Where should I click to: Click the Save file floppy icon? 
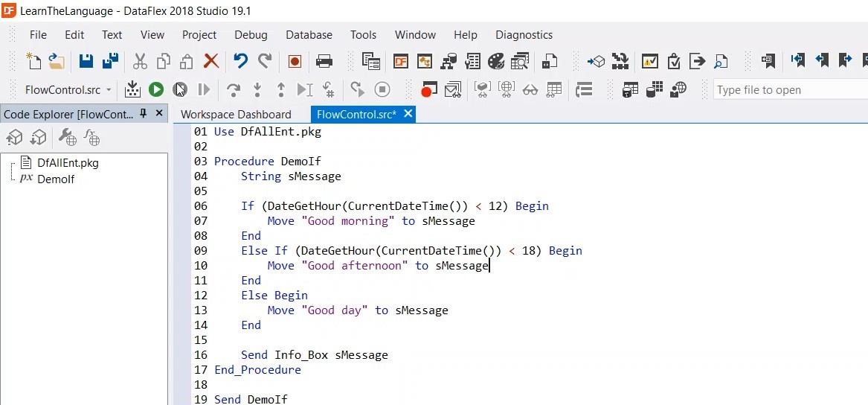click(x=86, y=61)
